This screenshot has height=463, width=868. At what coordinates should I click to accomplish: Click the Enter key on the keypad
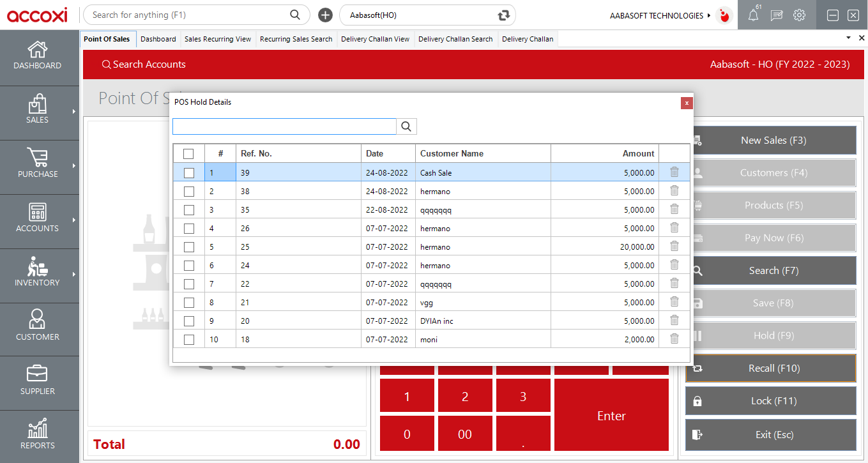611,415
